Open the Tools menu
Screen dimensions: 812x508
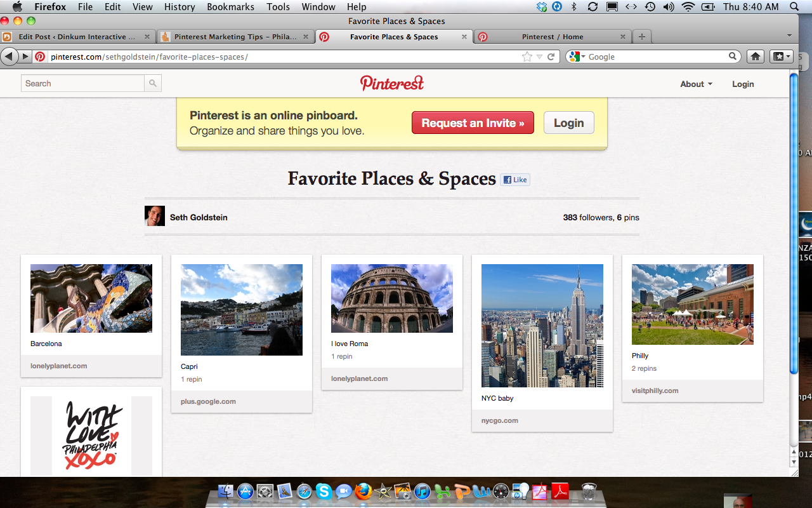[x=278, y=7]
